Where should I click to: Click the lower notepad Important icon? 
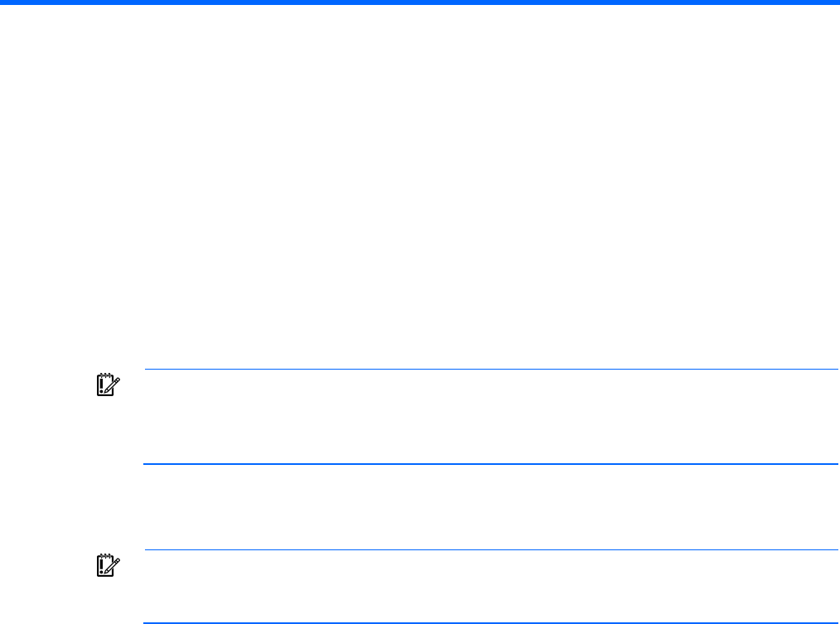click(x=108, y=564)
